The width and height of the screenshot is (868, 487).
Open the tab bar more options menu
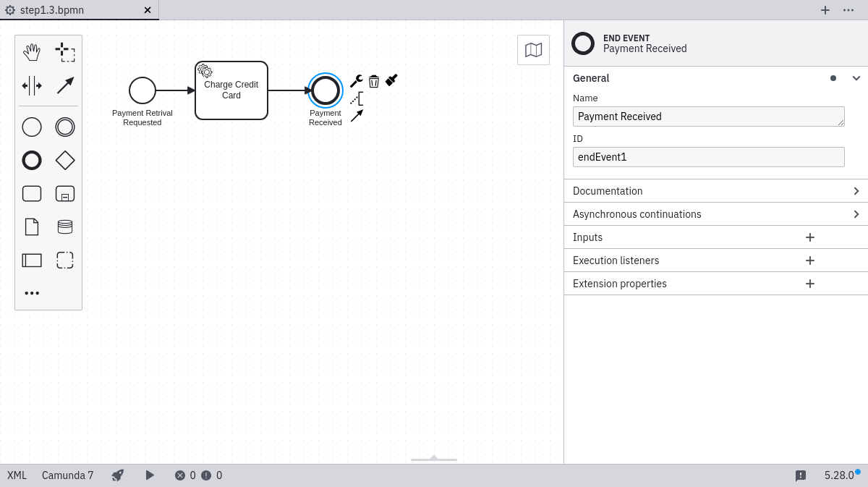(848, 10)
